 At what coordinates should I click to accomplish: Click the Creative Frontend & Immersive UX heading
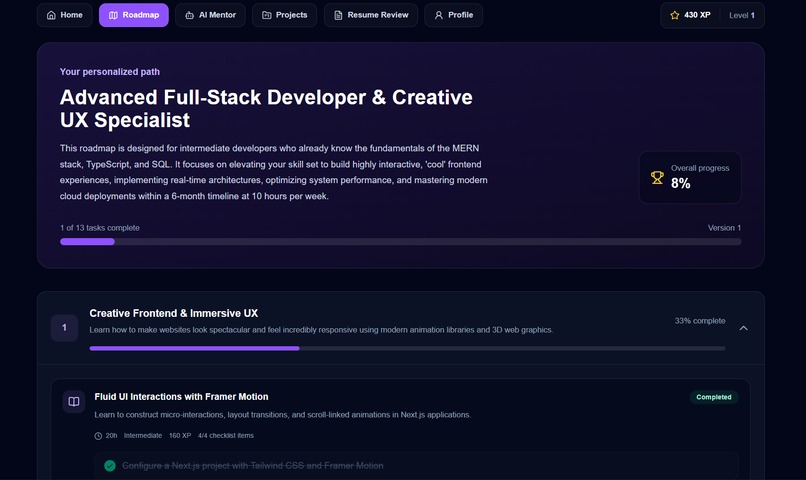click(174, 313)
